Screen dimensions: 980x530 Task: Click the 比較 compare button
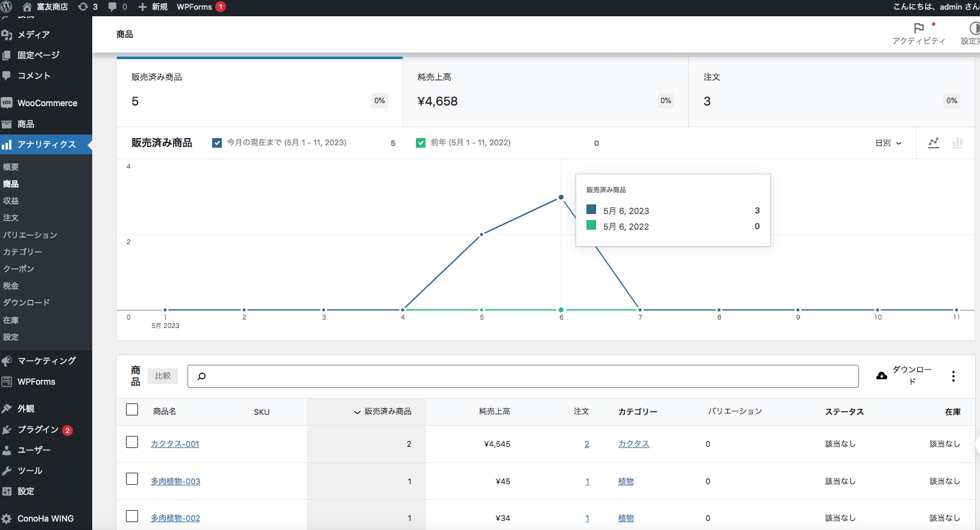pyautogui.click(x=163, y=376)
